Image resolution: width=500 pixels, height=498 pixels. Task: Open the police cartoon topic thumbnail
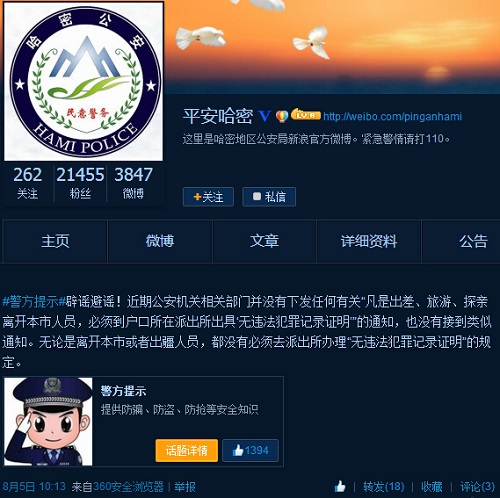[48, 422]
